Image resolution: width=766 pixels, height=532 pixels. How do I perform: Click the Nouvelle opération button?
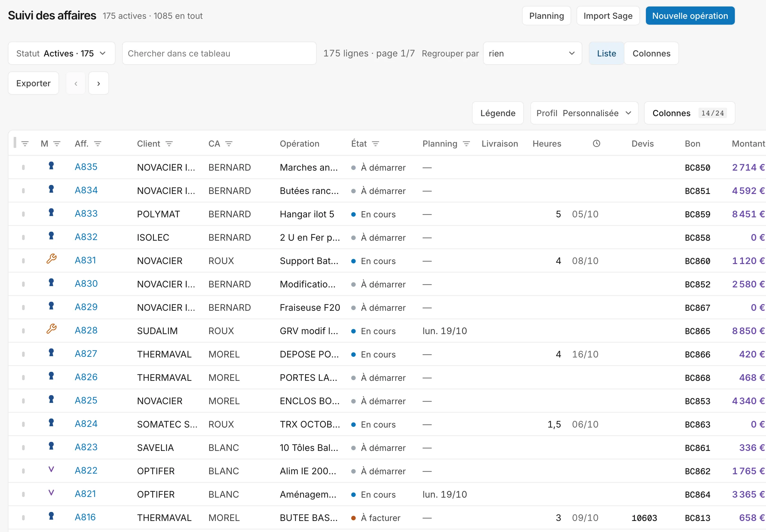tap(690, 16)
